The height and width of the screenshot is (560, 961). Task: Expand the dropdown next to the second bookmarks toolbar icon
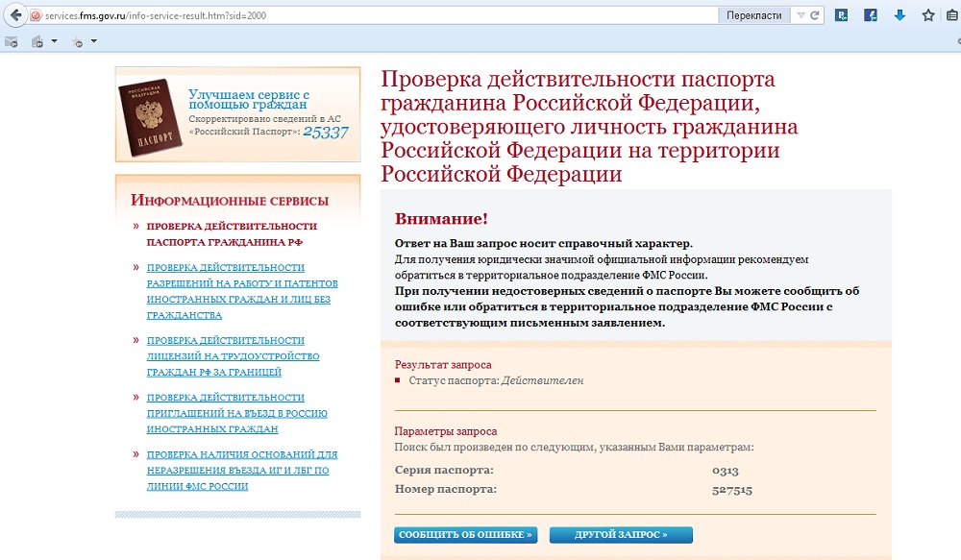pyautogui.click(x=54, y=41)
